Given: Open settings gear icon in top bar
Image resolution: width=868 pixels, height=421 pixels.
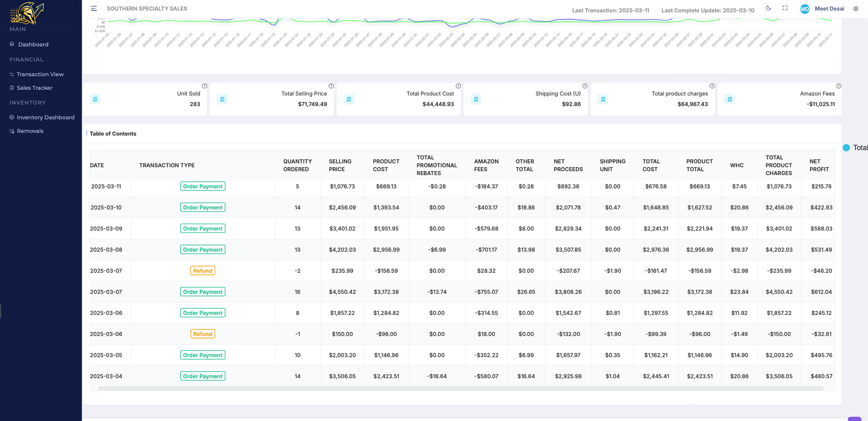Looking at the screenshot, I should point(856,9).
